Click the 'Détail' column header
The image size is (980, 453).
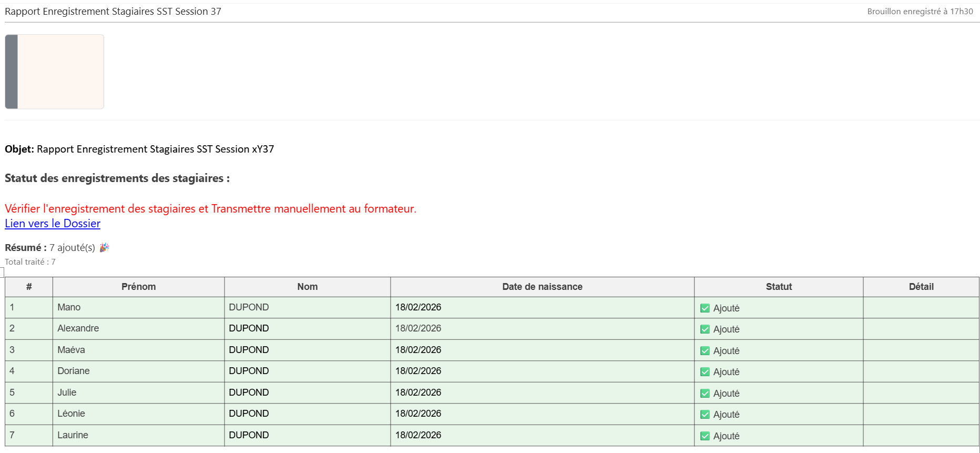[921, 287]
